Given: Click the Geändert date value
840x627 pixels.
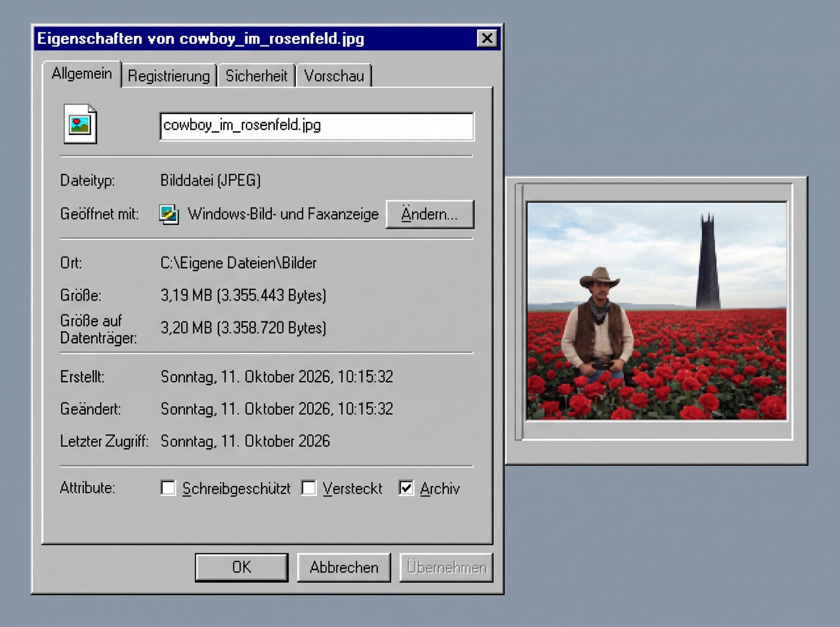Looking at the screenshot, I should [x=277, y=409].
